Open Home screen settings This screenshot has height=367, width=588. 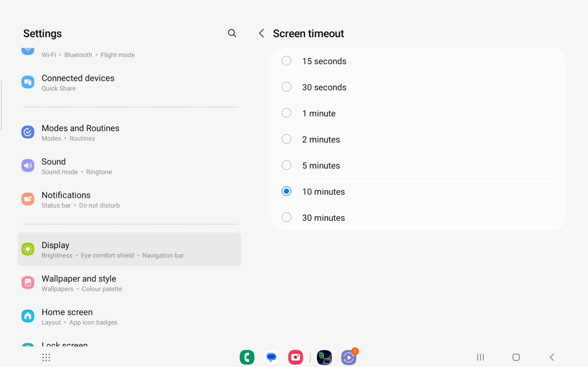[67, 317]
